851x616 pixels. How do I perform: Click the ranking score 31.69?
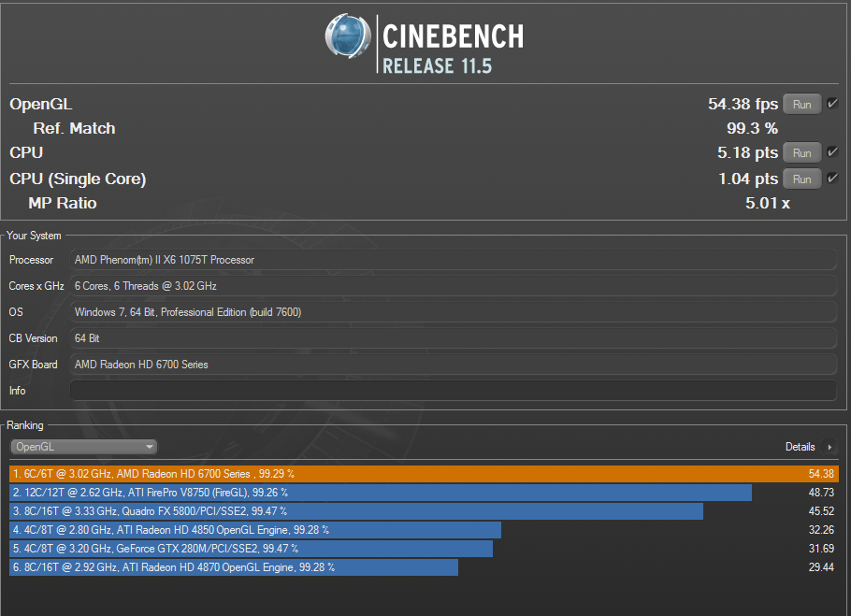(x=821, y=548)
